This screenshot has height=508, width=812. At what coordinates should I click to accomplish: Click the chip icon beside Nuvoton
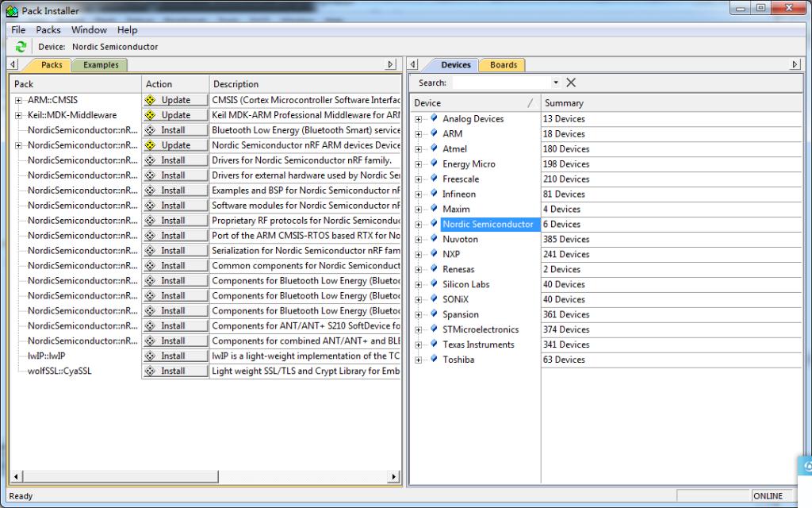[x=434, y=238]
